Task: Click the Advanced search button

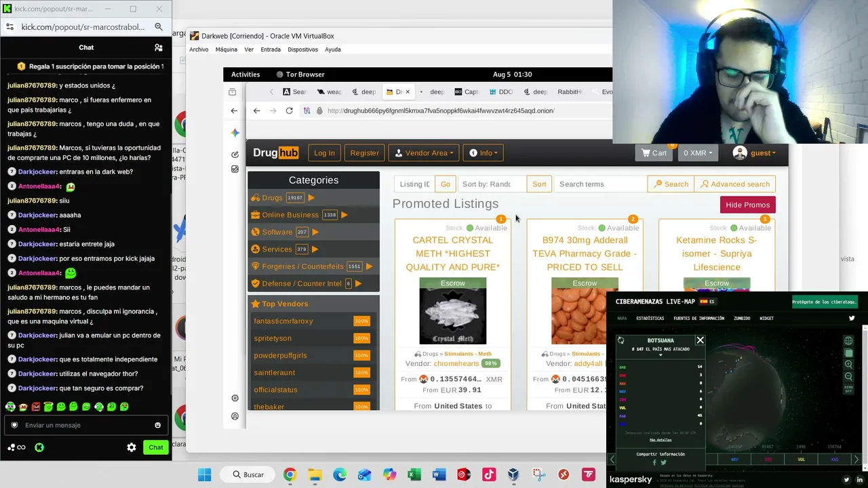Action: pos(735,184)
